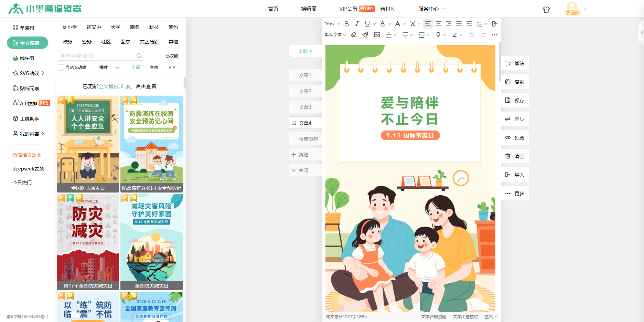Open the toolbar's three-dot overflow menu
This screenshot has width=644, height=322.
494,35
